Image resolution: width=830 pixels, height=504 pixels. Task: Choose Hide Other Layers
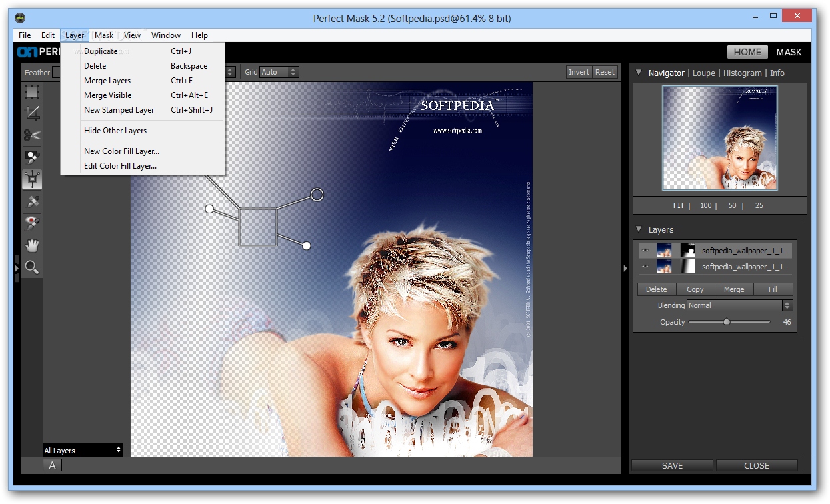[x=143, y=131]
